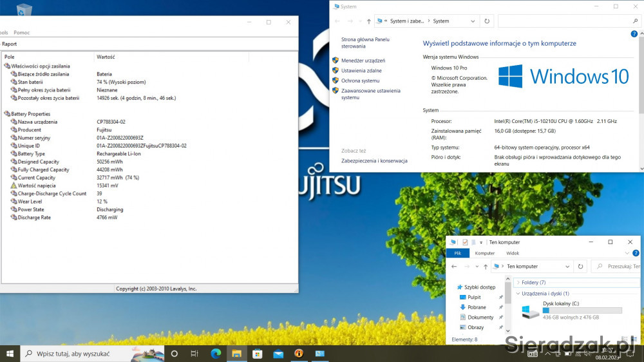
Task: Click back arrow in System window
Action: tap(337, 21)
